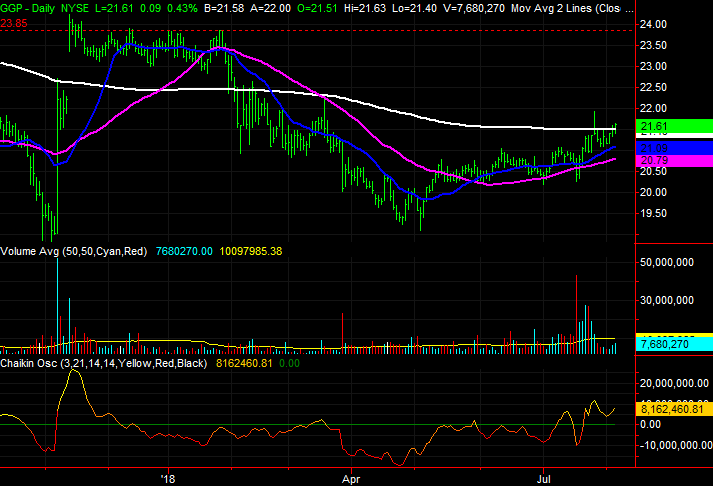Screen dimensions: 713x486
Task: Click the 20.00 price axis label
Action: pyautogui.click(x=653, y=192)
